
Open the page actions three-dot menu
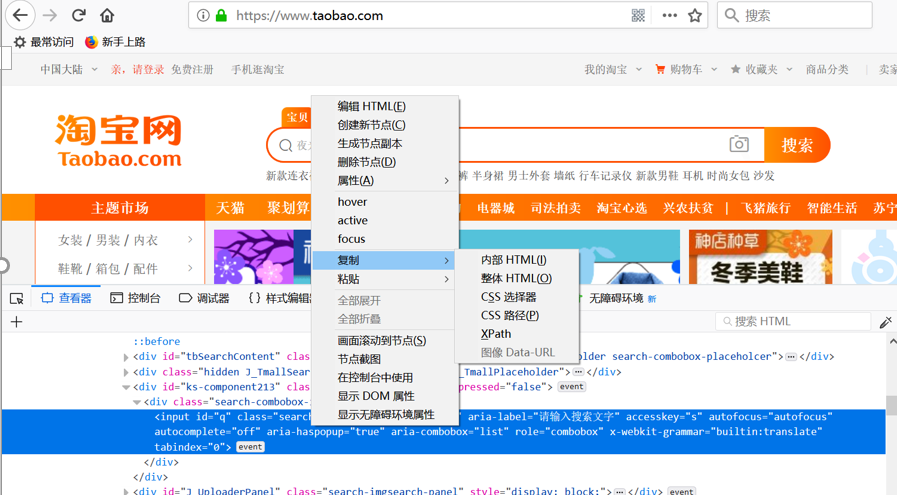point(669,15)
